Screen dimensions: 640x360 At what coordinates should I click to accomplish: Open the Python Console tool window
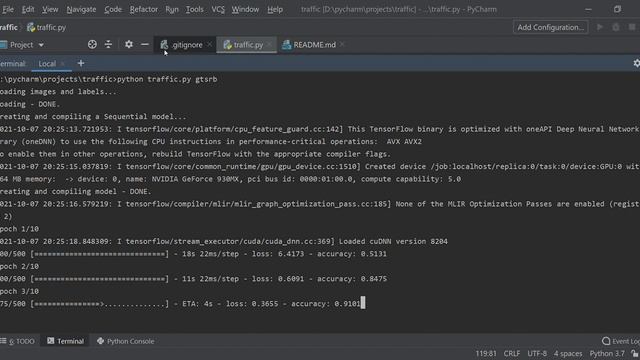click(x=126, y=341)
